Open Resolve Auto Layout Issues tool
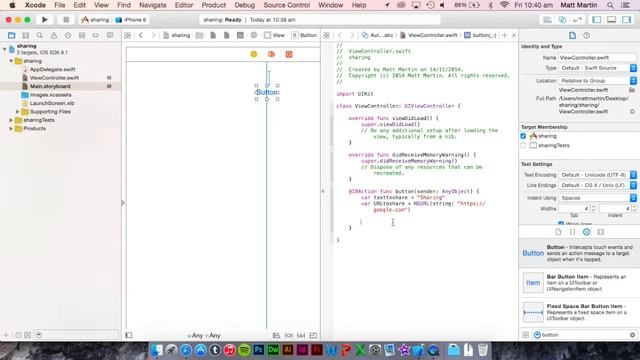Screen dimensions: 640x360 point(301,336)
